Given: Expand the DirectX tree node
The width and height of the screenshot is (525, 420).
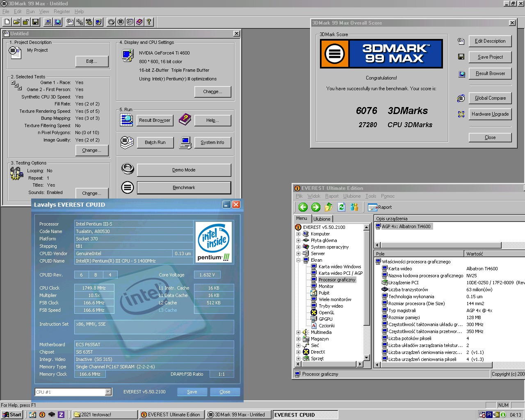Looking at the screenshot, I should (298, 352).
